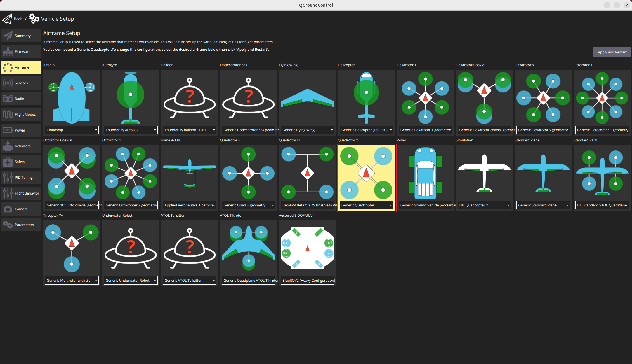
Task: Click the Apply and Restart button
Action: (x=612, y=52)
